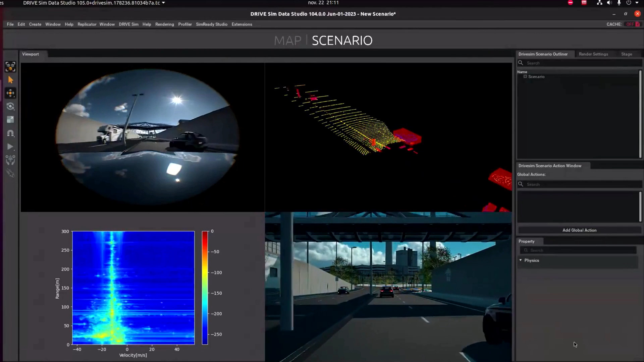This screenshot has width=644, height=362.
Task: Click the front road camera view
Action: 388,287
